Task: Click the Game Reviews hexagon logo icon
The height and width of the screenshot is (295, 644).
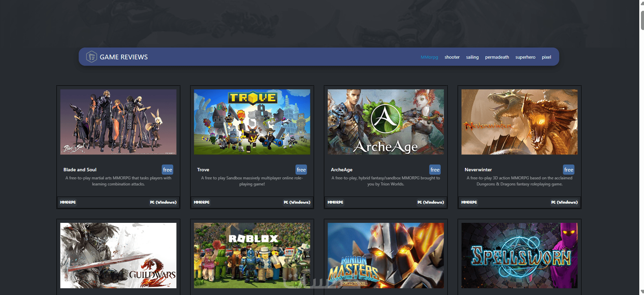Action: 92,57
